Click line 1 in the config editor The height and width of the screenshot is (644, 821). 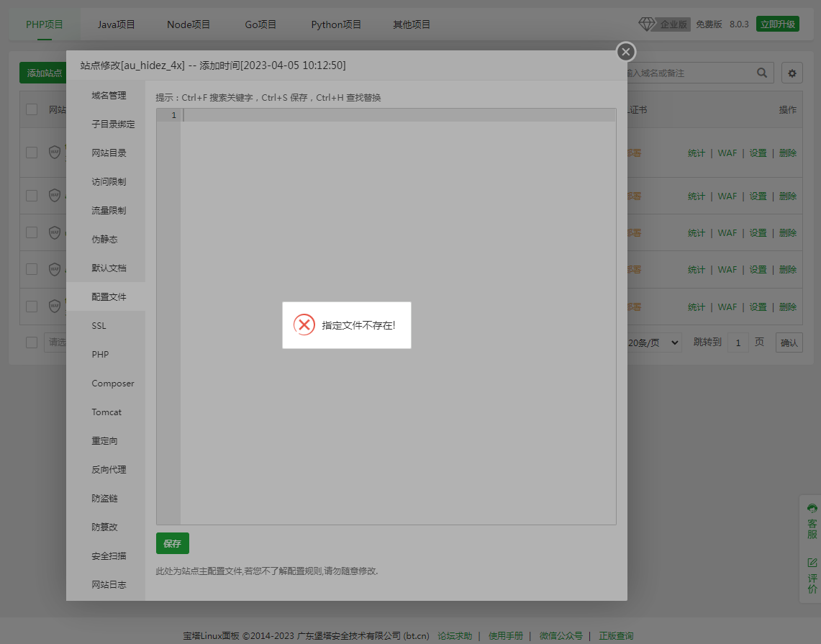point(399,115)
